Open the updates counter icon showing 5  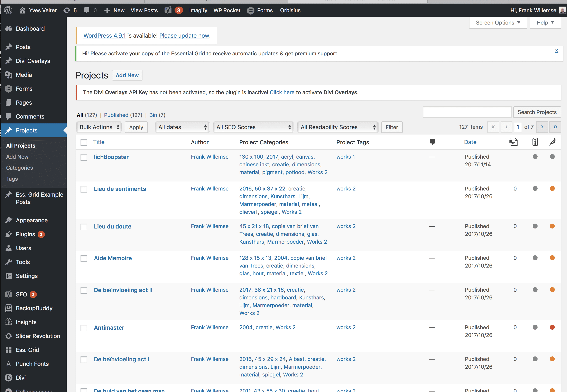[x=70, y=10]
